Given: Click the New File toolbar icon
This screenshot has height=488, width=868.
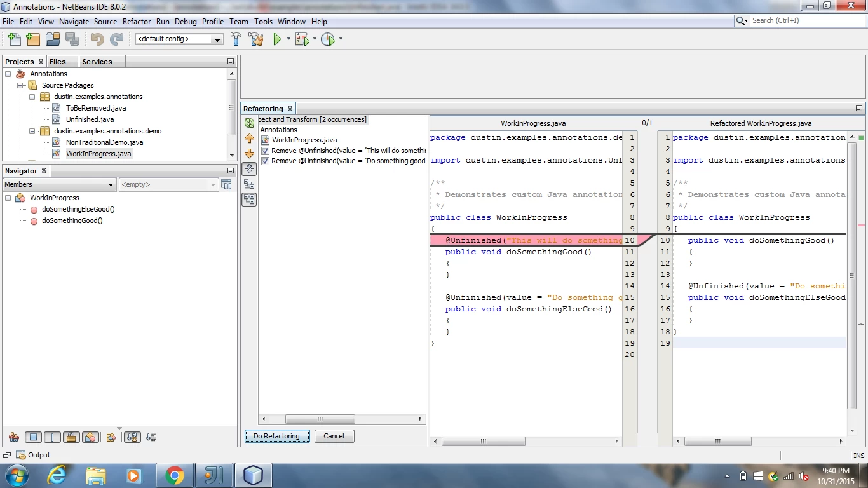Looking at the screenshot, I should tap(14, 39).
